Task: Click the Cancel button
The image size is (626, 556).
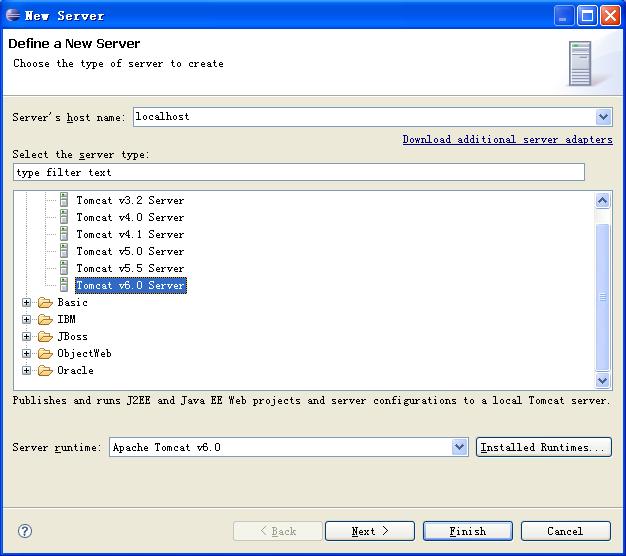Action: (565, 531)
